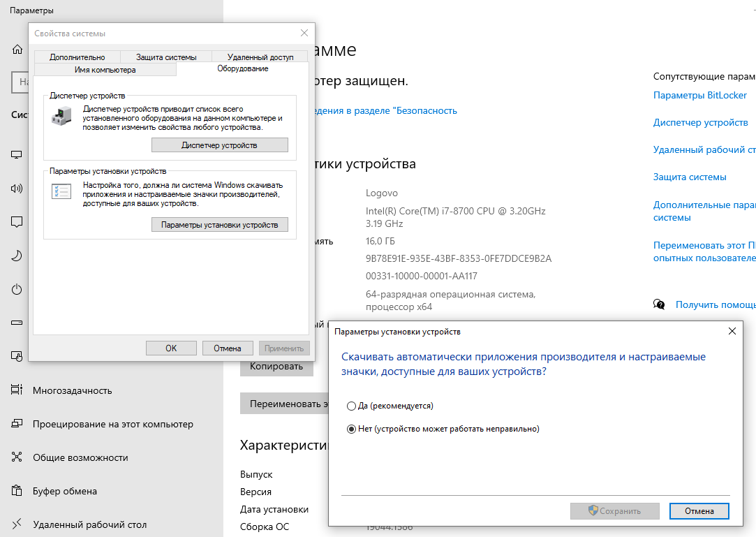
Task: Switch to the Защита системы tab
Action: pos(166,57)
